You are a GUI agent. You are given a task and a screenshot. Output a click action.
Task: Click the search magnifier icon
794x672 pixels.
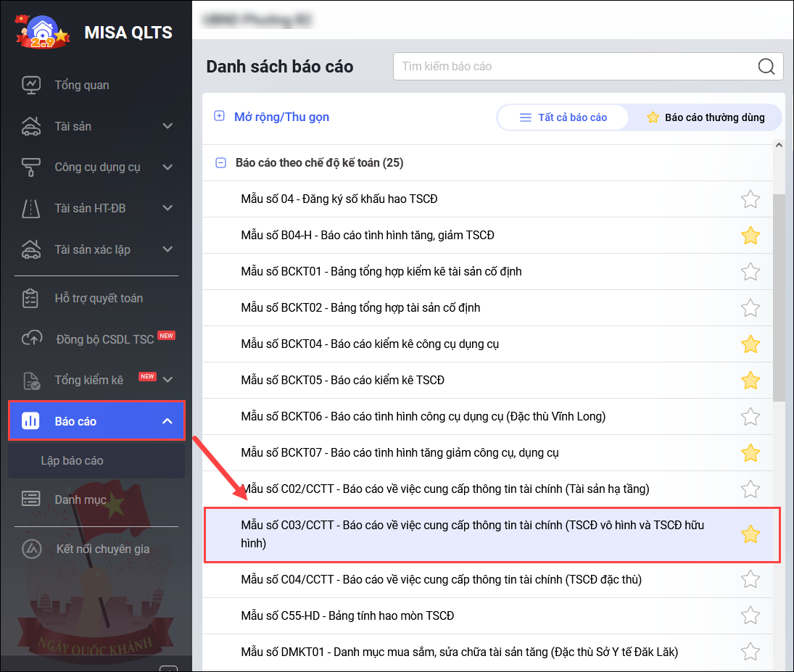click(766, 67)
